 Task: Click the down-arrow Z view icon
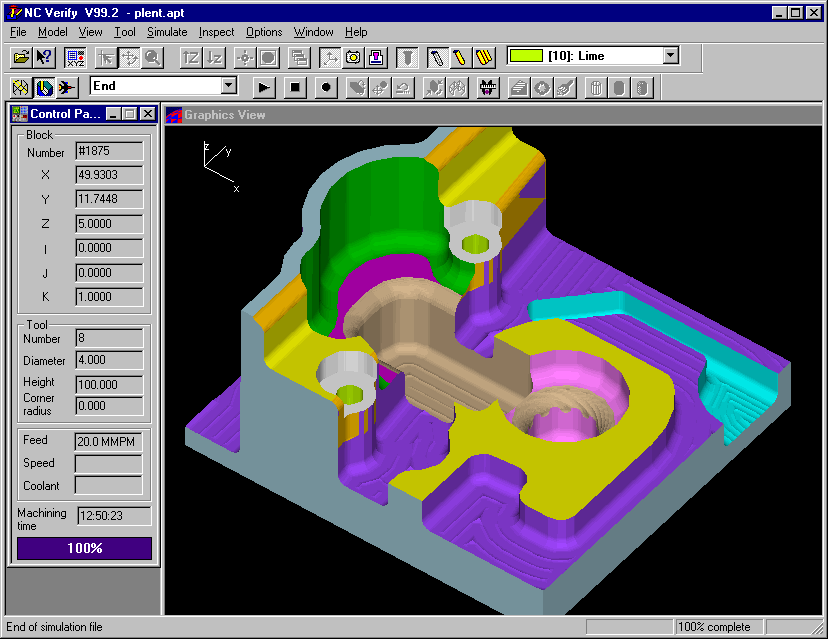click(214, 57)
